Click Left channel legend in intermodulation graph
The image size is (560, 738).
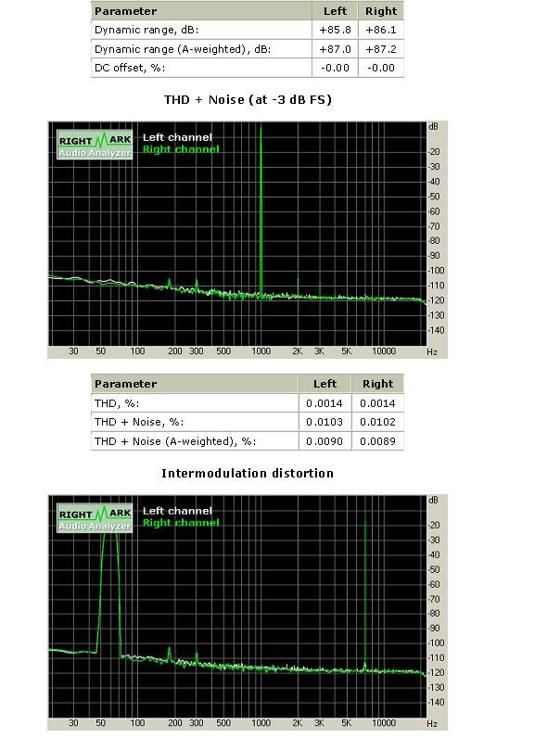point(177,511)
